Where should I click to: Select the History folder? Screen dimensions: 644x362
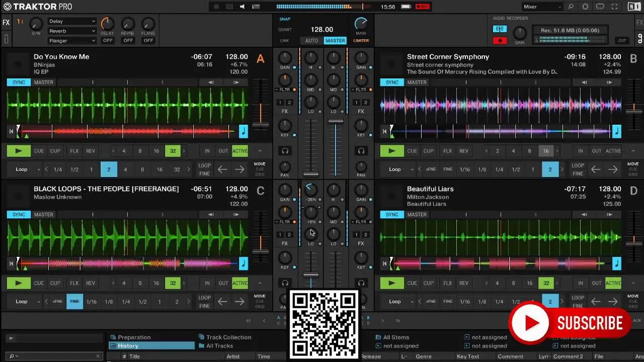152,346
